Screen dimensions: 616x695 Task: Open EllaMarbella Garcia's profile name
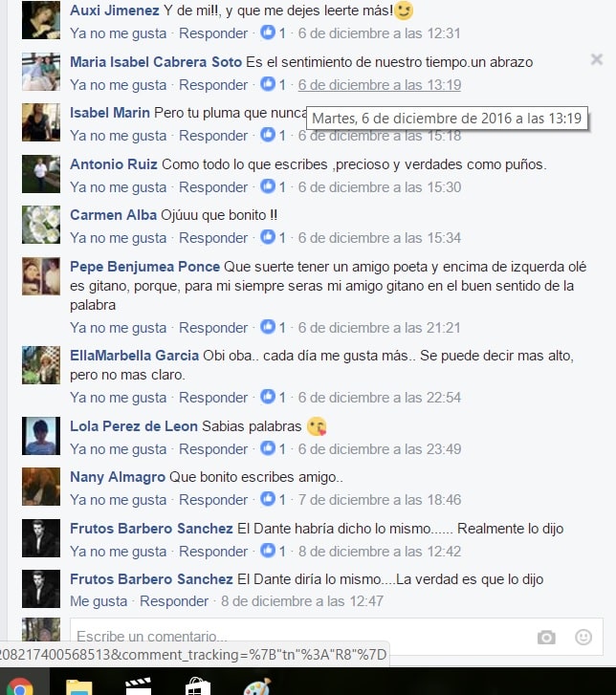[x=134, y=356]
